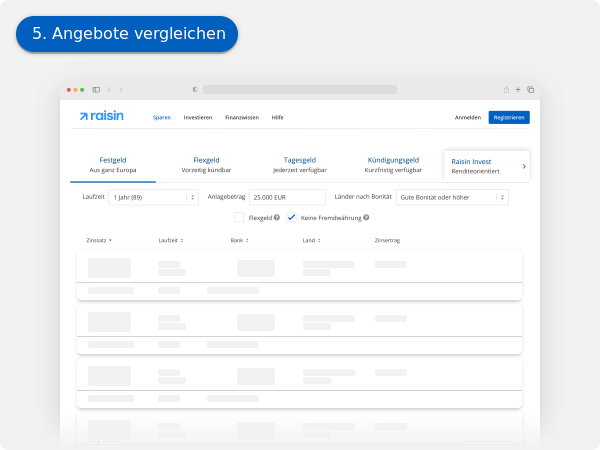The image size is (600, 450).
Task: Expand Raisin Invest chevron arrow
Action: (x=524, y=166)
